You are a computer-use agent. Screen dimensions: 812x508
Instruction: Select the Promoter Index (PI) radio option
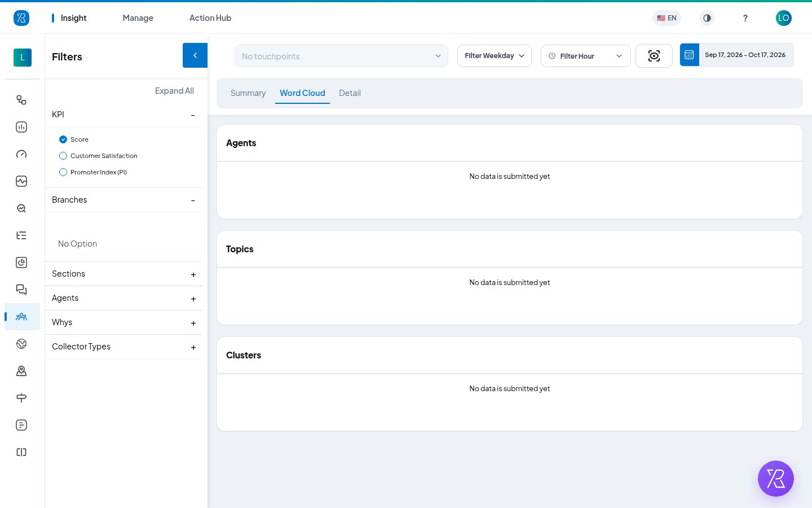pos(63,172)
